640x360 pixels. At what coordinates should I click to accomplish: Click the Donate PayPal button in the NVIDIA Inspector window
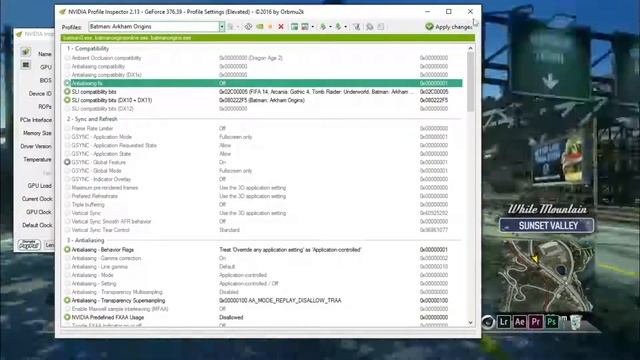pos(29,244)
